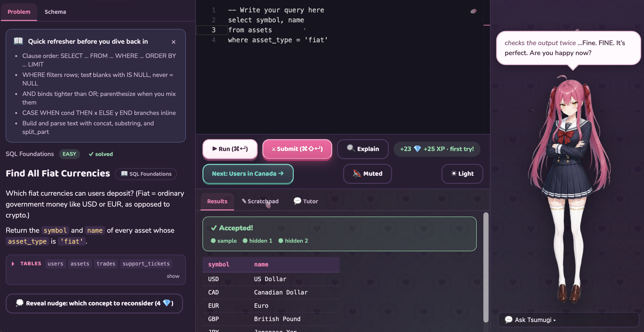Viewport: 644px width, 332px height.
Task: Click the SQL Foundations category label
Action: (x=30, y=154)
